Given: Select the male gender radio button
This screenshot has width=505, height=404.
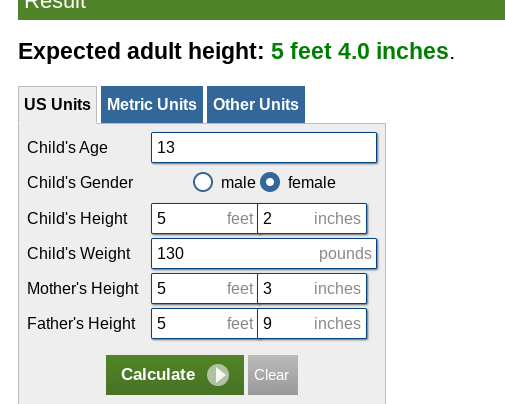Looking at the screenshot, I should pyautogui.click(x=203, y=182).
